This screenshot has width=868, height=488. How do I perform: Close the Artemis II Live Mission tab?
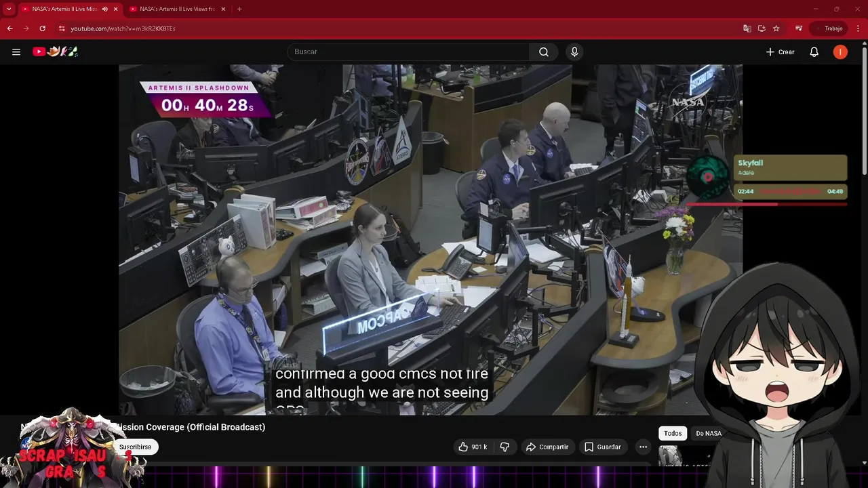pyautogui.click(x=115, y=9)
